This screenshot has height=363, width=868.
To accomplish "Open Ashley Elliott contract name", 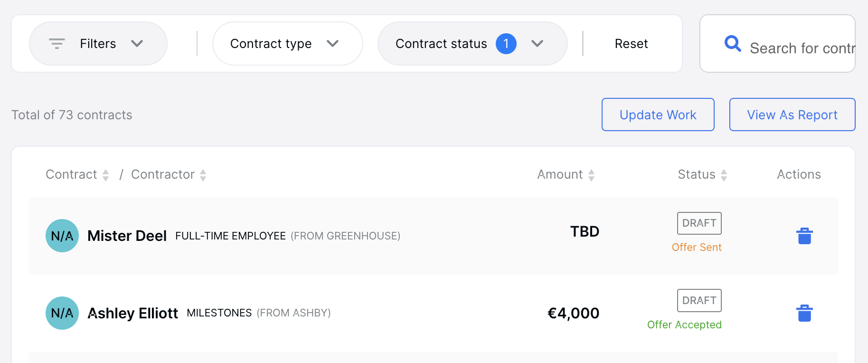I will (x=133, y=313).
